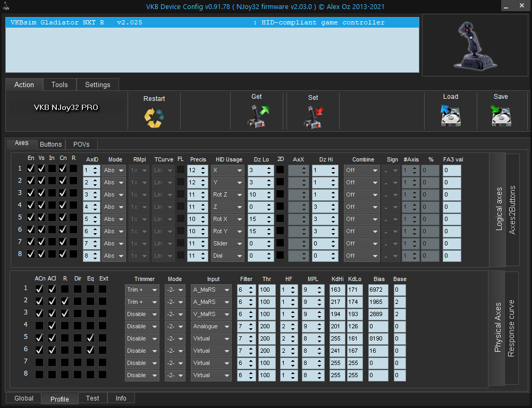Click the Get joystick icon
Screen dimensions: 532x408
257,116
